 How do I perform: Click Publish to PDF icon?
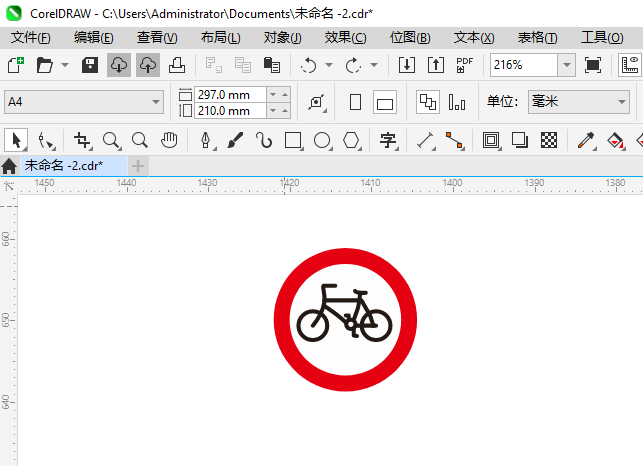point(464,65)
